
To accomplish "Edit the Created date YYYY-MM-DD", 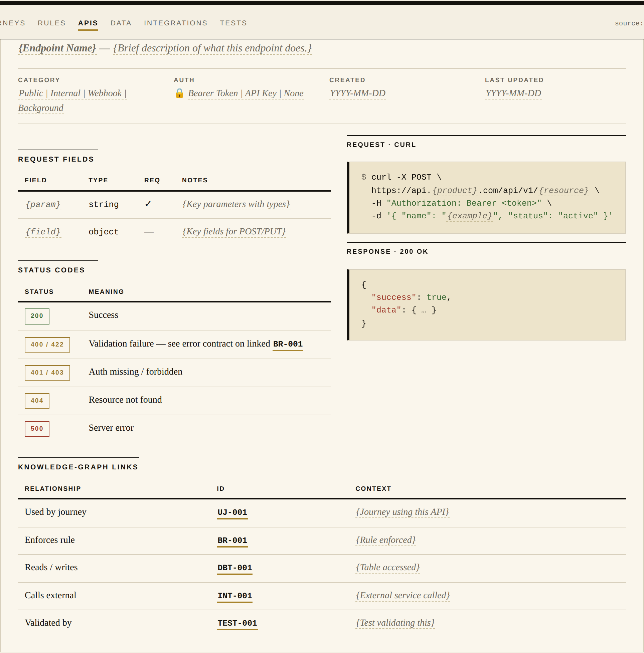I will click(357, 93).
